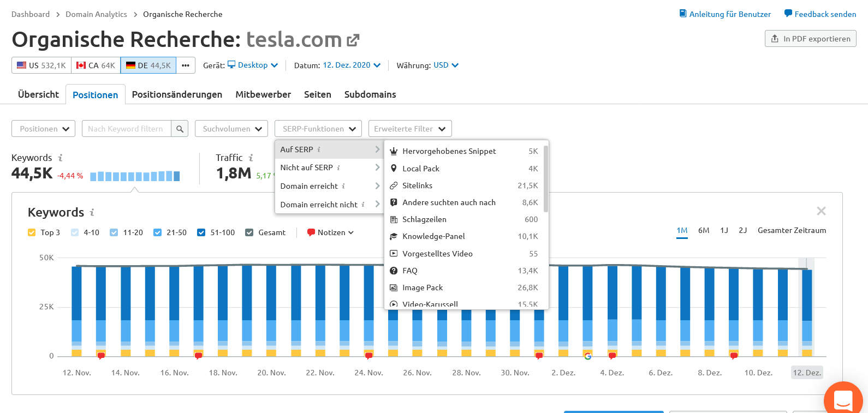
Task: Select Andere suchten auch nach icon
Action: (394, 202)
